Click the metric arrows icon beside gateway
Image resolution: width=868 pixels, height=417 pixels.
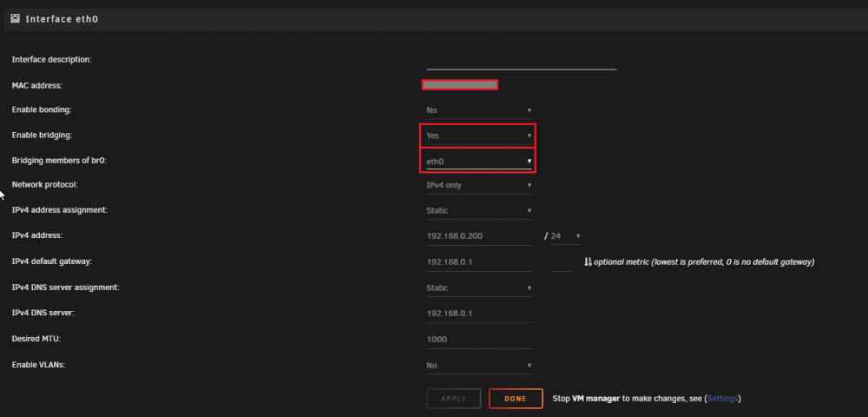588,261
